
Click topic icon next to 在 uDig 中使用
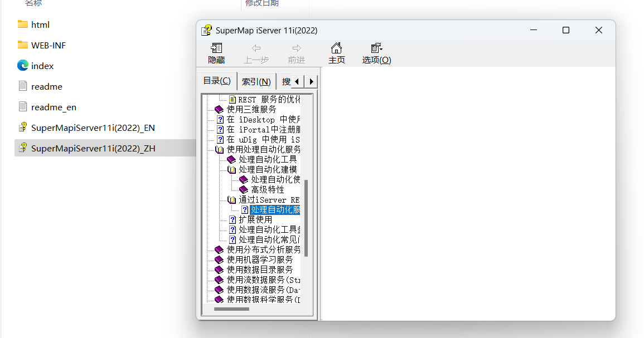(x=221, y=140)
